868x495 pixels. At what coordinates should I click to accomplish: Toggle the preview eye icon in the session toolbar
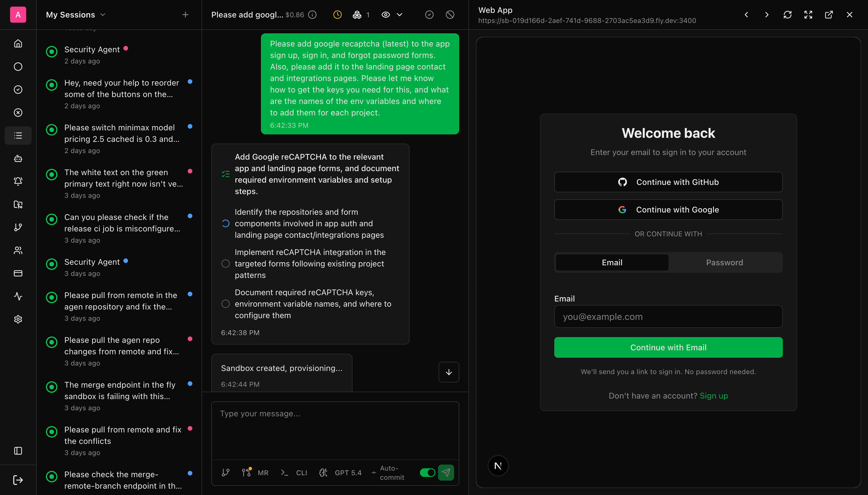(x=385, y=15)
